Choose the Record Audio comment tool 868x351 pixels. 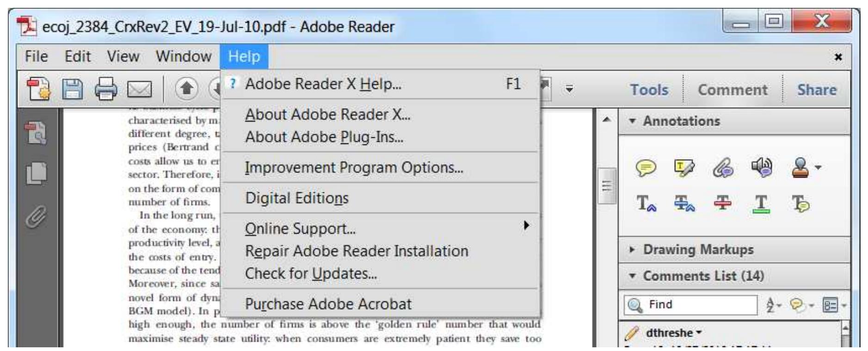tap(762, 168)
